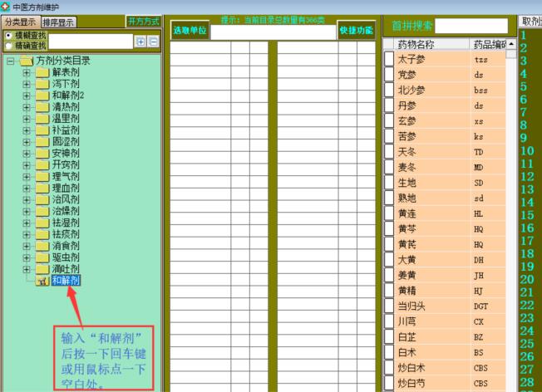Click the collapse-all minus icon beside search box
Image resolution: width=542 pixels, height=392 pixels.
[153, 41]
